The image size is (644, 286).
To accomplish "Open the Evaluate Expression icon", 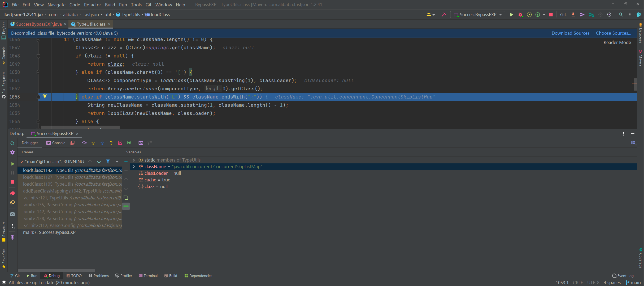I will [x=141, y=143].
